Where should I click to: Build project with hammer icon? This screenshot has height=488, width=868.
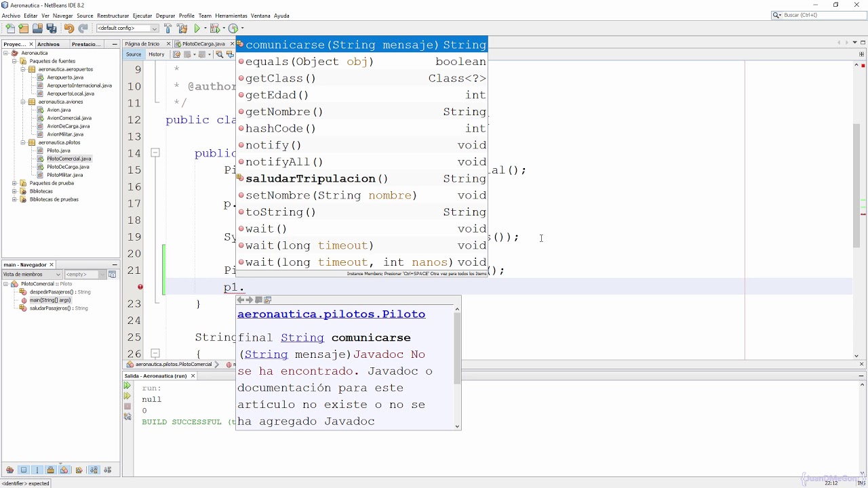tap(168, 28)
